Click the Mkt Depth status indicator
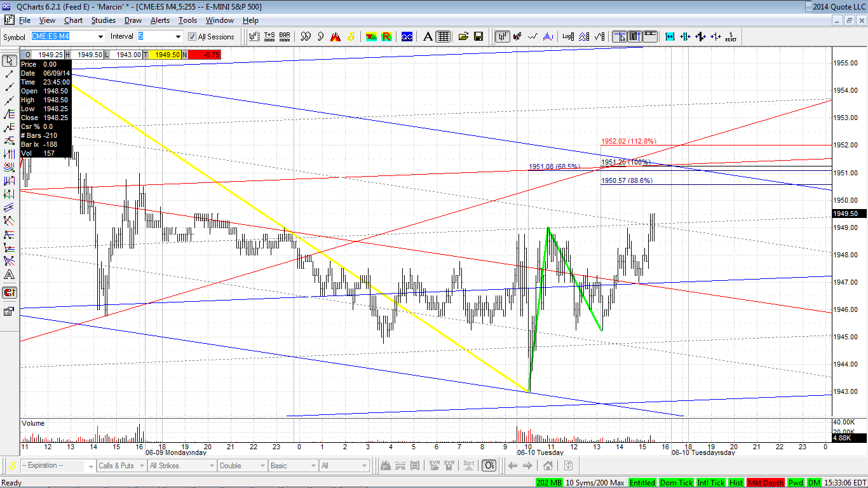The width and height of the screenshot is (868, 488). (x=766, y=483)
